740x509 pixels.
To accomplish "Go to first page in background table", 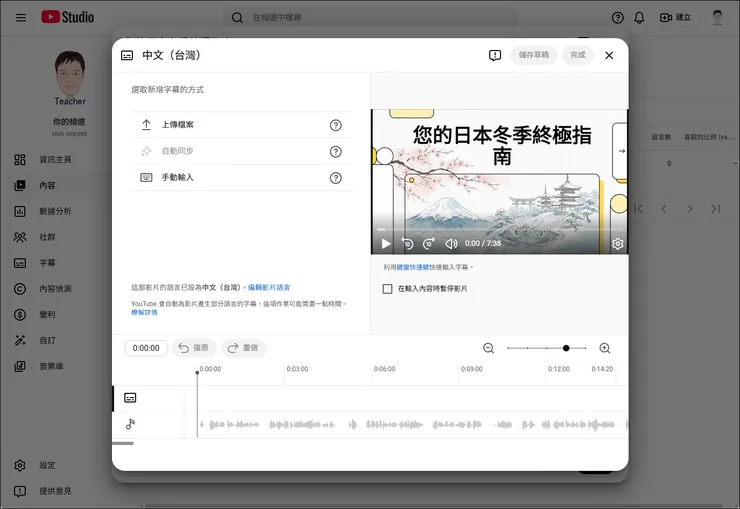I will (639, 209).
